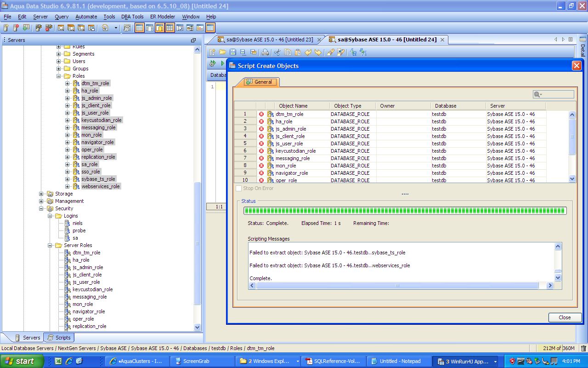
Task: Click the restore icon of Servers panel
Action: tap(193, 40)
